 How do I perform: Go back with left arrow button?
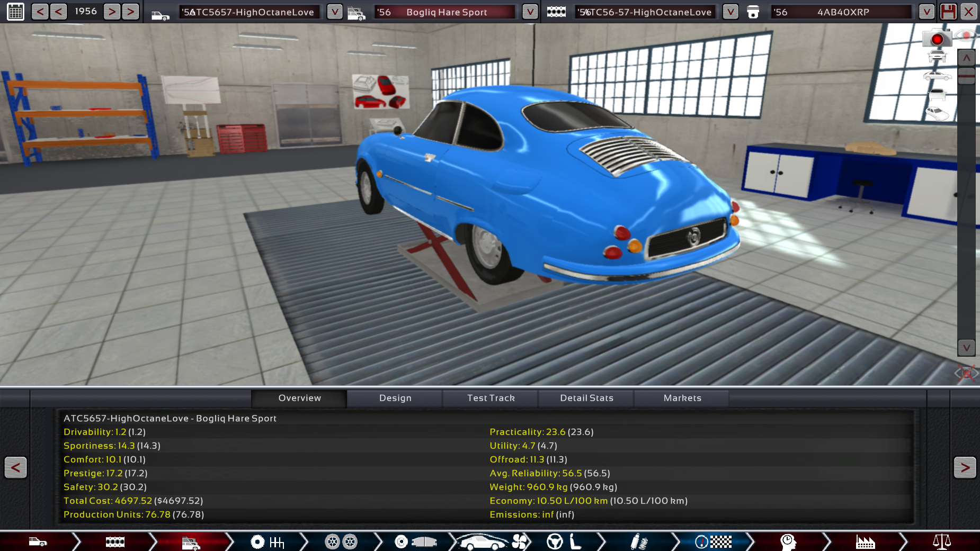click(x=15, y=467)
